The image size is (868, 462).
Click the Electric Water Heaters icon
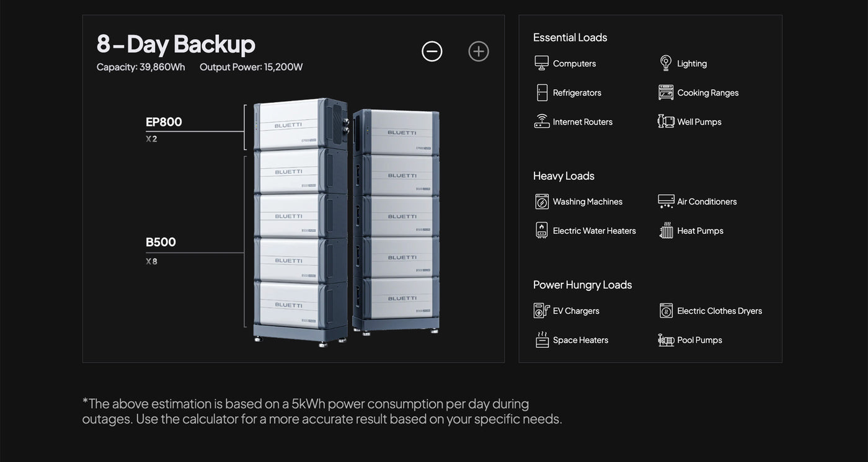pyautogui.click(x=542, y=231)
